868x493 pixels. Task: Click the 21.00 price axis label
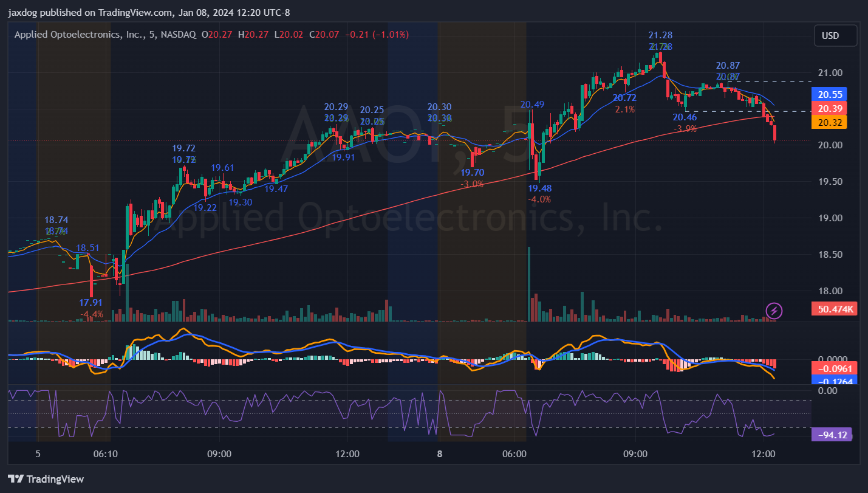830,72
